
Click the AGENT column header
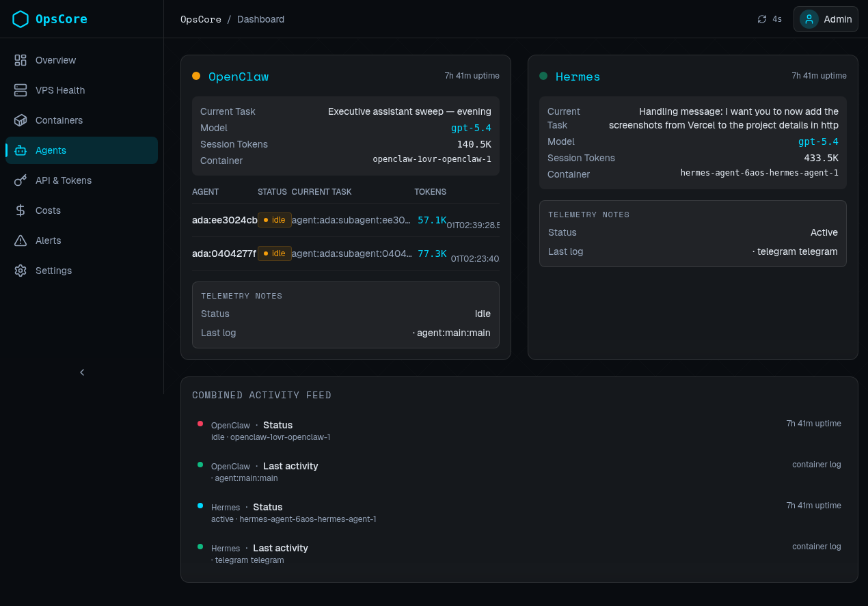pyautogui.click(x=205, y=192)
